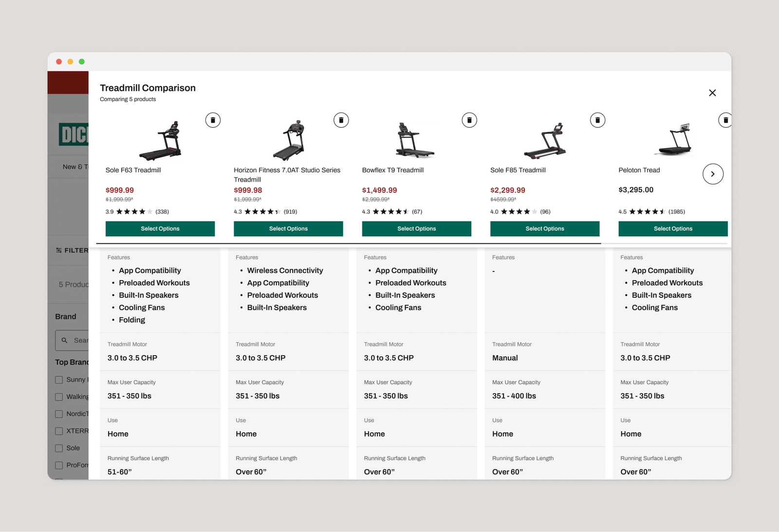Delete Peloton Tread using trash icon
The image size is (779, 532).
725,120
